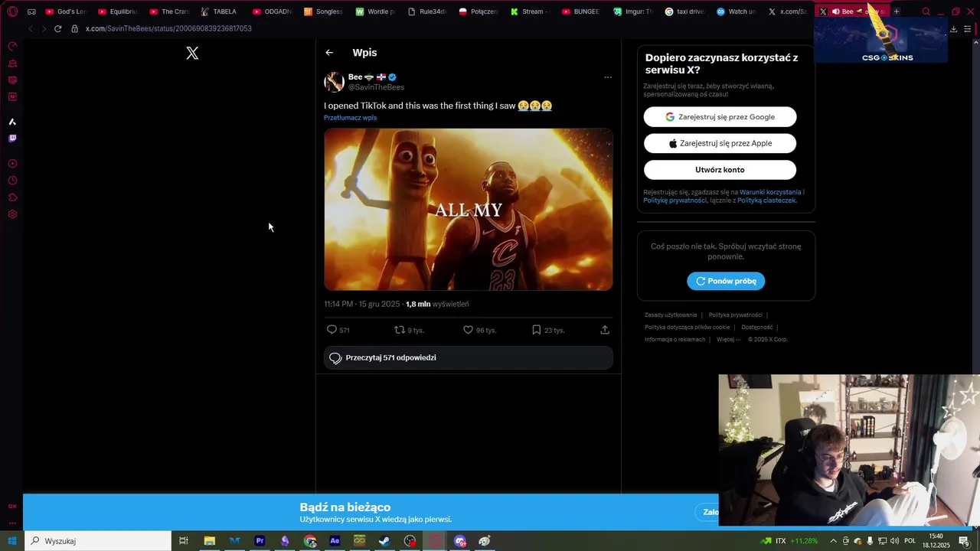Open Bee's profile avatar

click(x=334, y=82)
